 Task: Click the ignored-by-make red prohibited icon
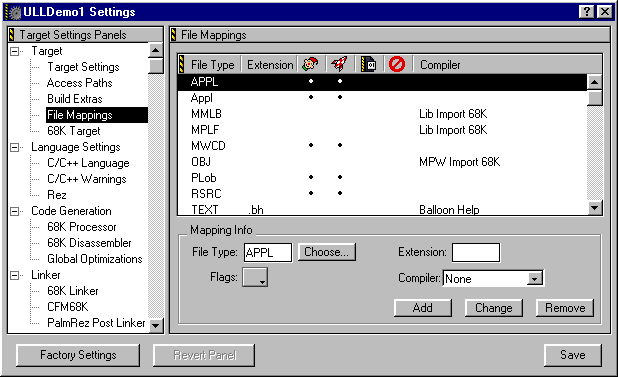click(396, 64)
